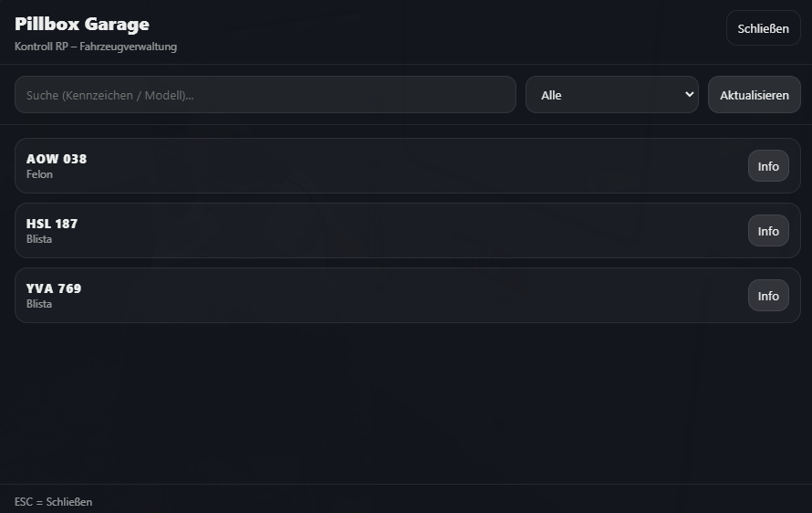Click the Kennzeichen / Modell search field

point(265,95)
